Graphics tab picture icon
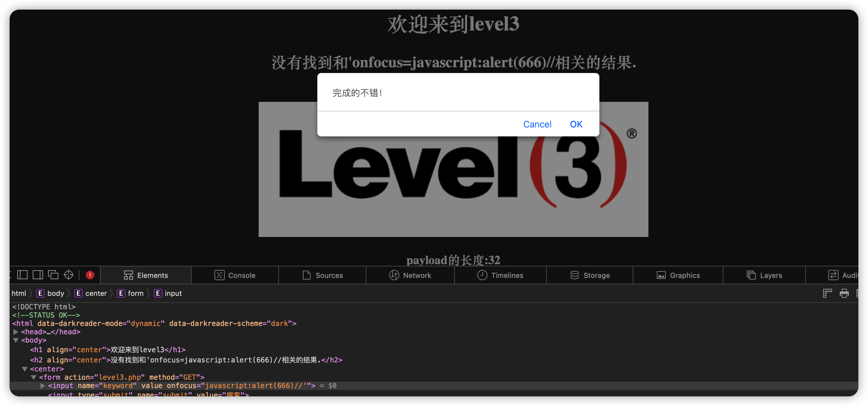 click(661, 275)
